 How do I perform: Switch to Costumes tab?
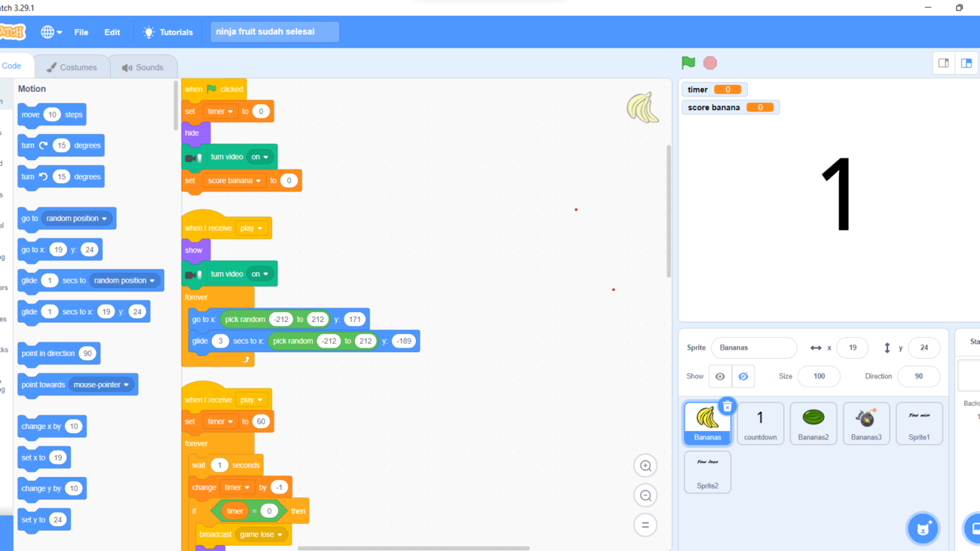pyautogui.click(x=72, y=67)
